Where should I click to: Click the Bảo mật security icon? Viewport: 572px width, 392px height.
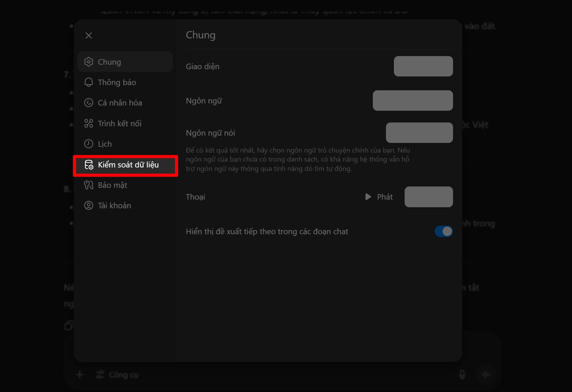(89, 185)
